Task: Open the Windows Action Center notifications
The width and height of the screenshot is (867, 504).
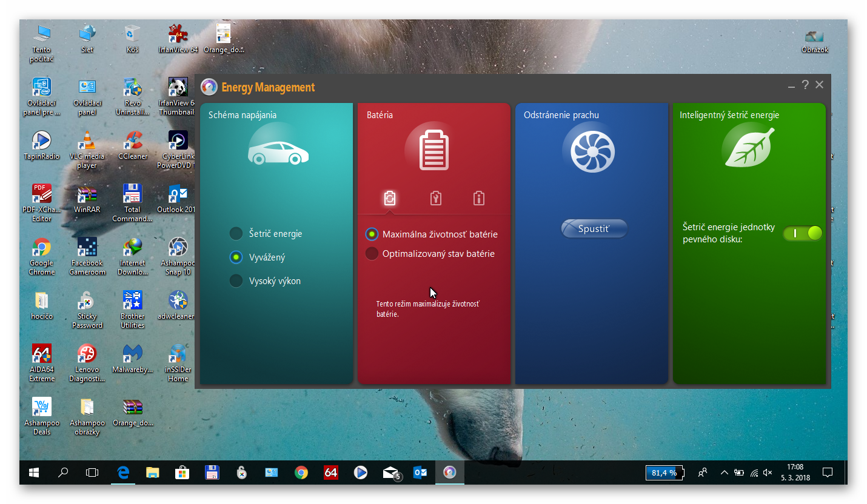Action: [x=827, y=472]
